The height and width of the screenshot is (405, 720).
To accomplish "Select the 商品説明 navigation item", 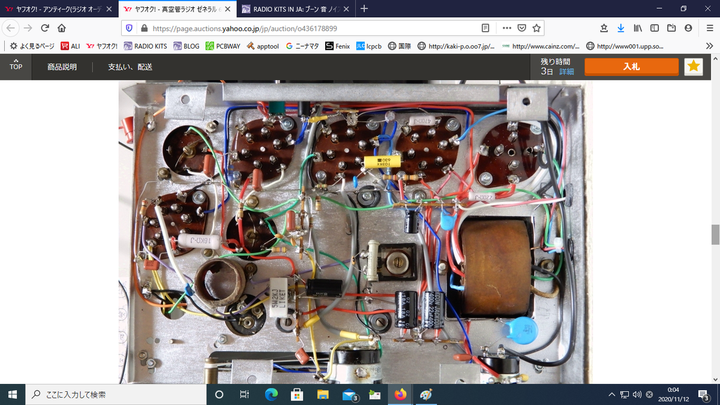I will pos(61,67).
